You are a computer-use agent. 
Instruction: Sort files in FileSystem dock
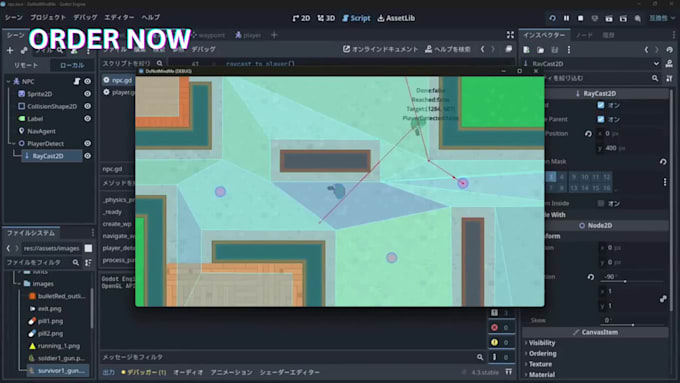(88, 262)
